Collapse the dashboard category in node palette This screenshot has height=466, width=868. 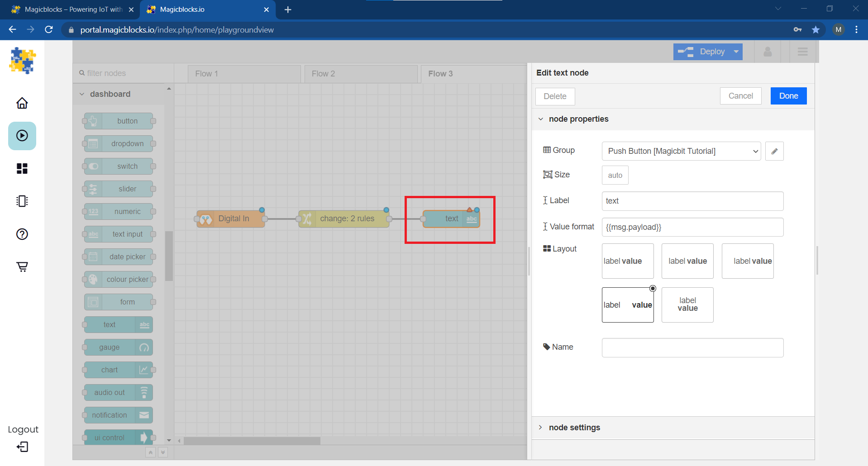click(82, 94)
